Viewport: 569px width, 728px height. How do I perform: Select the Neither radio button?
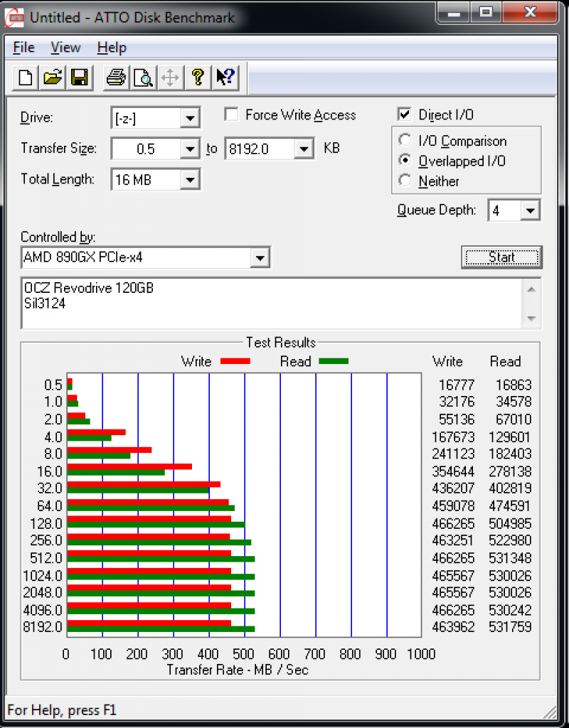[x=405, y=180]
